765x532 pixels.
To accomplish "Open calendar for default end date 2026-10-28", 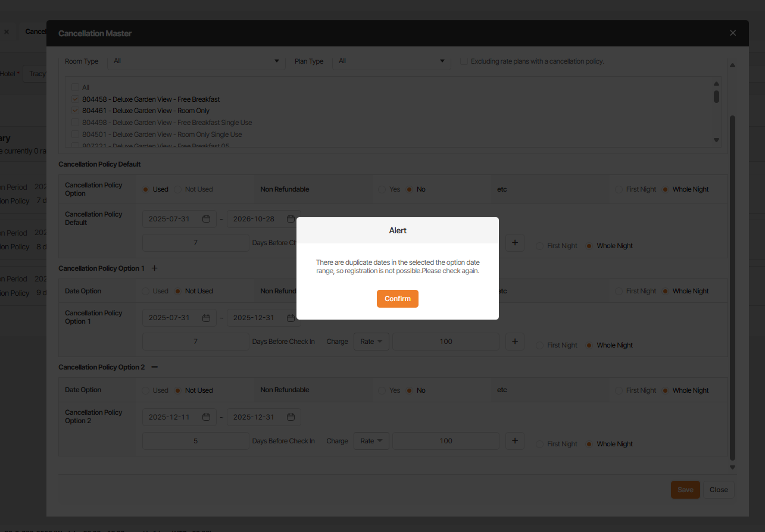I will (x=291, y=219).
